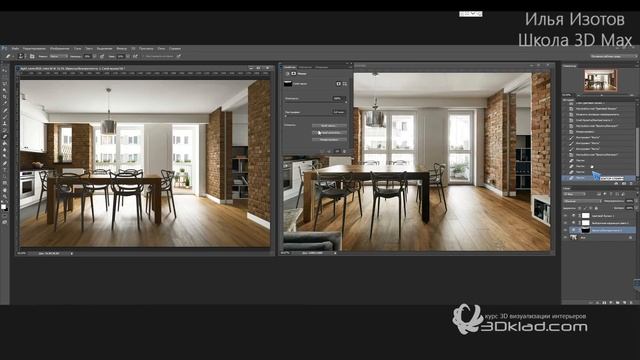Select the Brush tool in toolbox
Viewport: 640px width, 360px height.
pos(6,117)
